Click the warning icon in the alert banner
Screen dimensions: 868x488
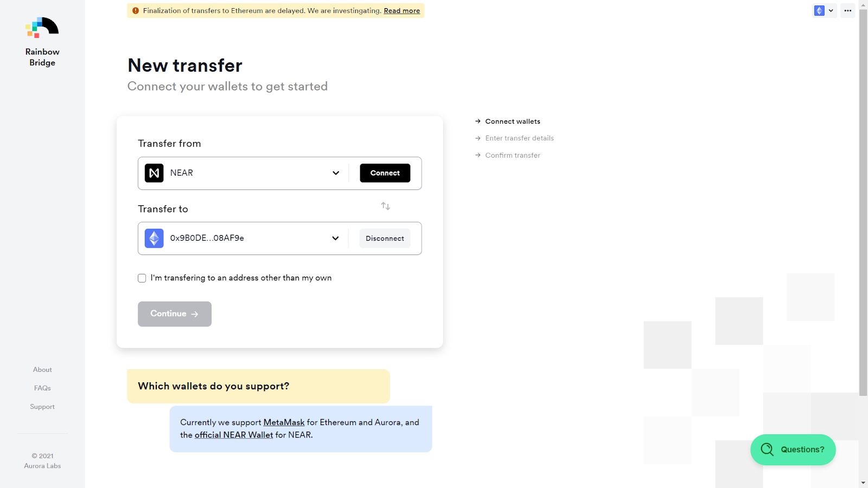click(x=136, y=11)
